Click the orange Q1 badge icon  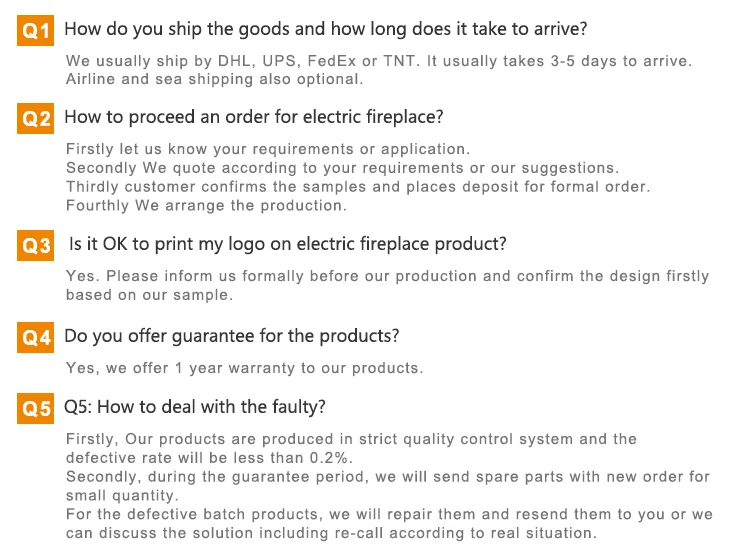pos(35,30)
